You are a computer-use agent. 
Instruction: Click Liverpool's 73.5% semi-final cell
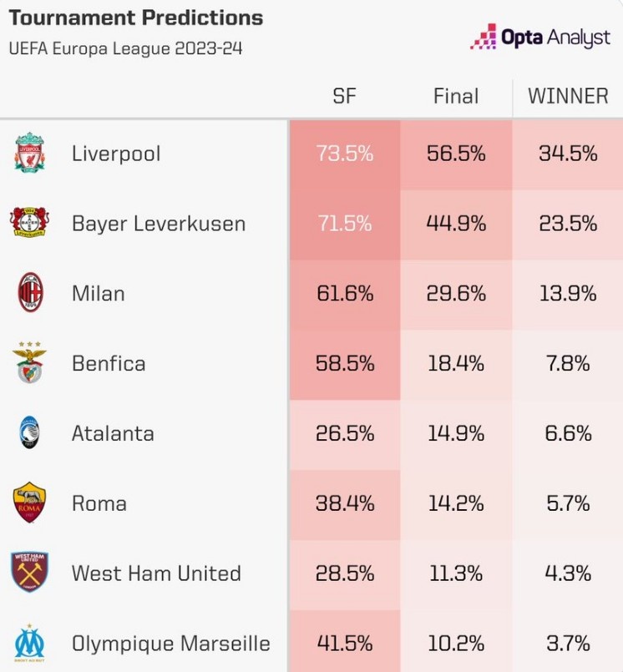(x=344, y=154)
